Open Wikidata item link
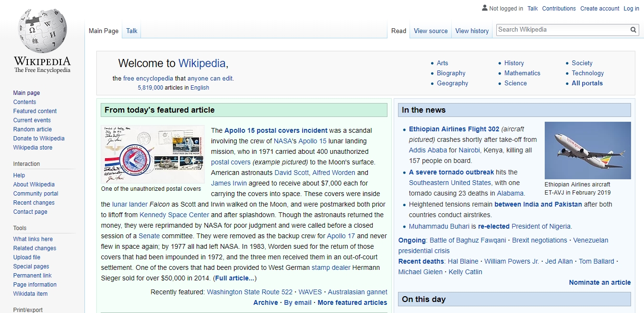The height and width of the screenshot is (313, 644). click(31, 294)
